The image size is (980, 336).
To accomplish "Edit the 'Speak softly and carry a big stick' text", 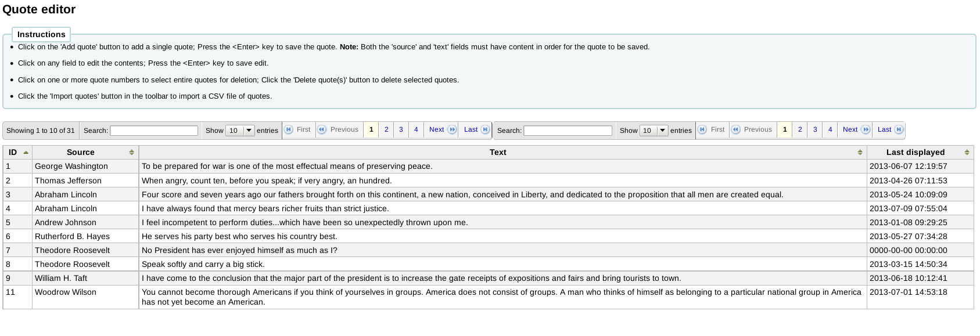I will (203, 265).
